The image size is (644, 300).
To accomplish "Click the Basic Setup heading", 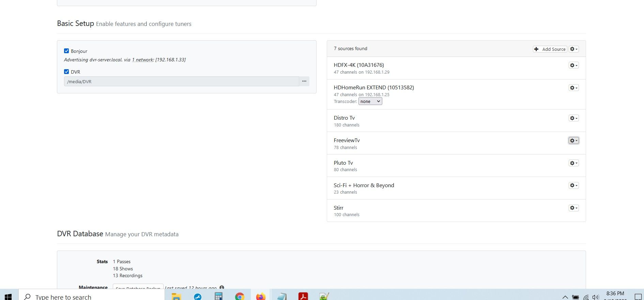I will (75, 23).
